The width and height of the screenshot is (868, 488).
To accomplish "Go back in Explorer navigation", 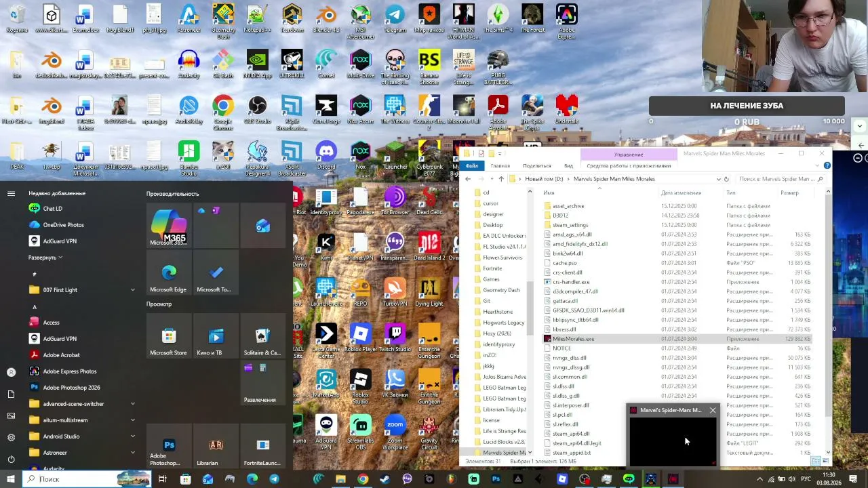I will tap(468, 179).
